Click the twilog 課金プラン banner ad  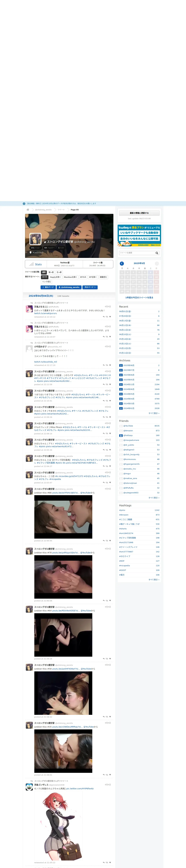(139, 236)
